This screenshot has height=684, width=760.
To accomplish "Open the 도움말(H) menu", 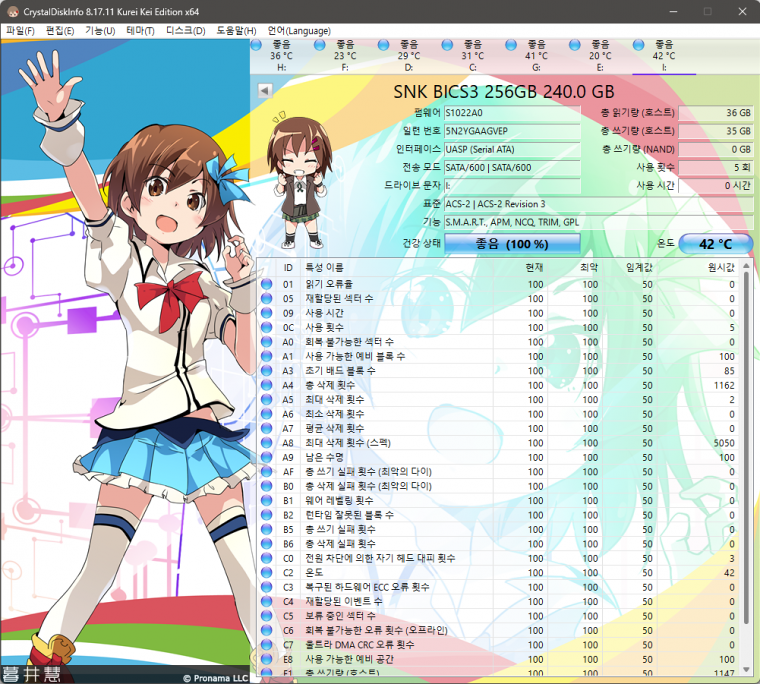I will point(236,31).
